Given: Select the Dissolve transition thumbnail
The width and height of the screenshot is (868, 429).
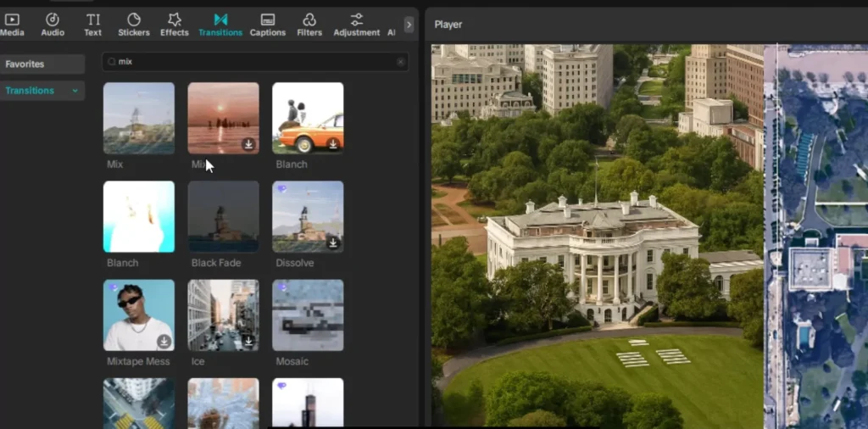Looking at the screenshot, I should pyautogui.click(x=308, y=216).
